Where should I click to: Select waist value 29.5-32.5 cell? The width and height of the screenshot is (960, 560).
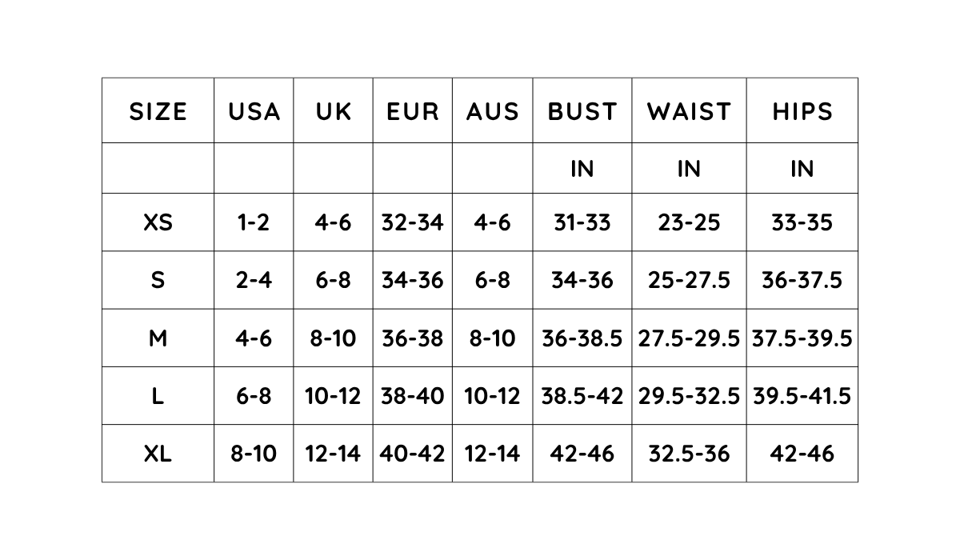[690, 396]
